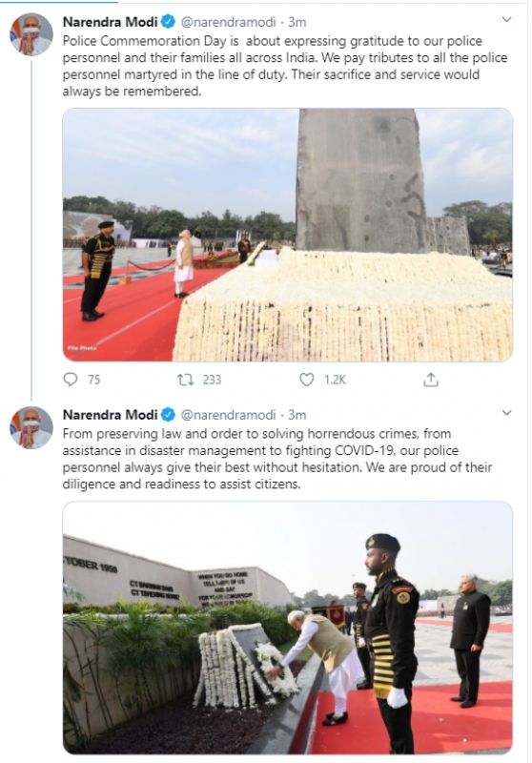Open the 3m timestamp on first tweet

tap(297, 22)
